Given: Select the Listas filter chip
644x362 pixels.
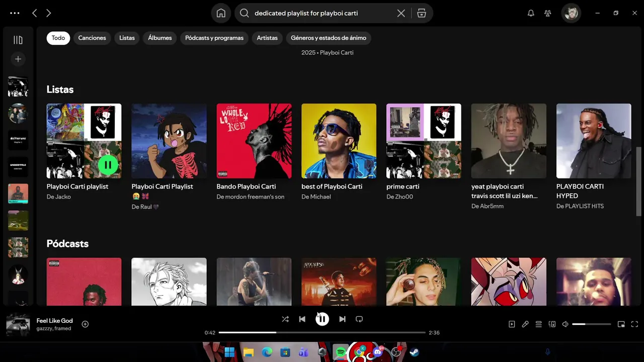Looking at the screenshot, I should coord(127,38).
